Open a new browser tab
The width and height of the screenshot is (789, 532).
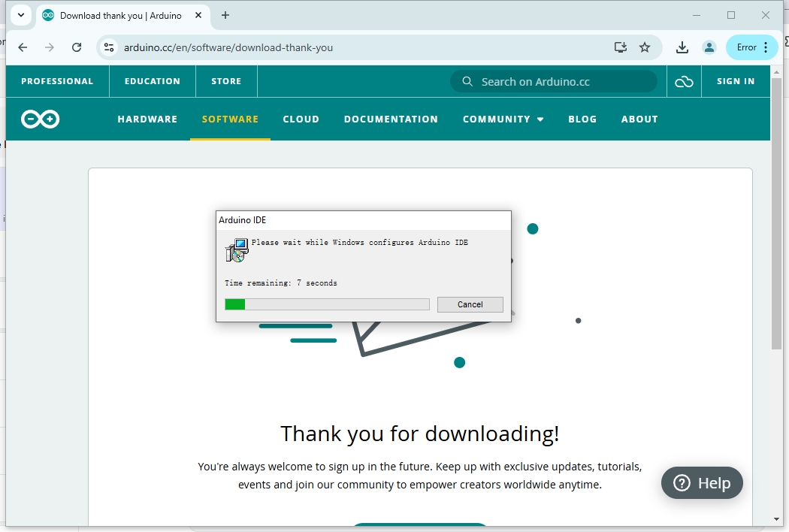[225, 15]
